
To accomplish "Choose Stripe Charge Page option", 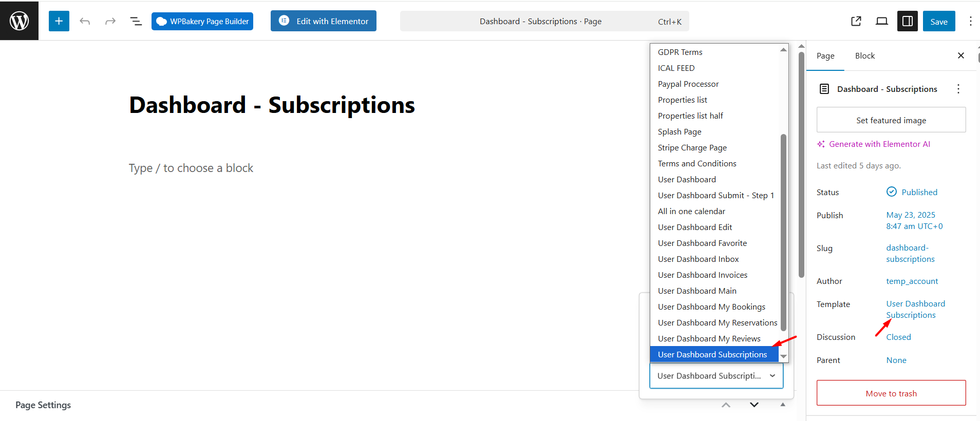I will point(692,148).
